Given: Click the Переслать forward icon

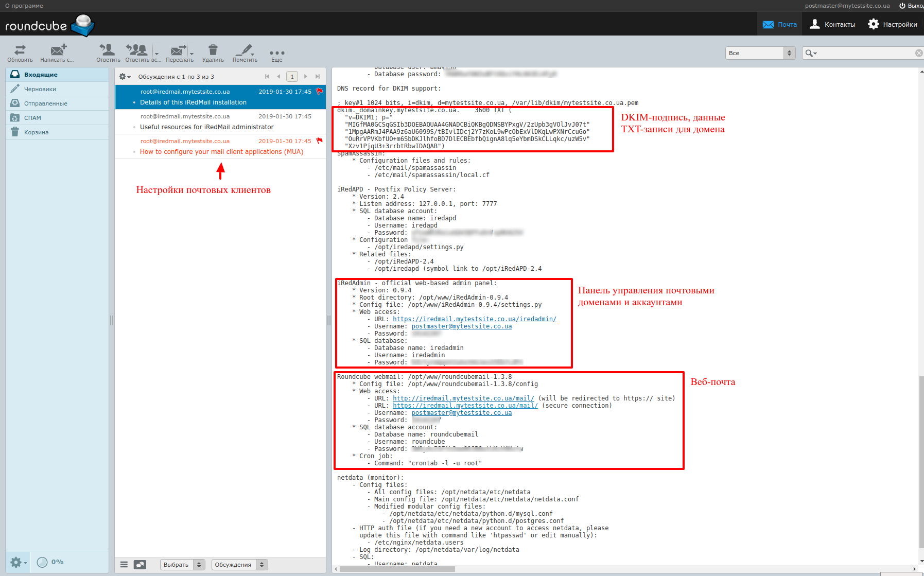Looking at the screenshot, I should point(178,50).
